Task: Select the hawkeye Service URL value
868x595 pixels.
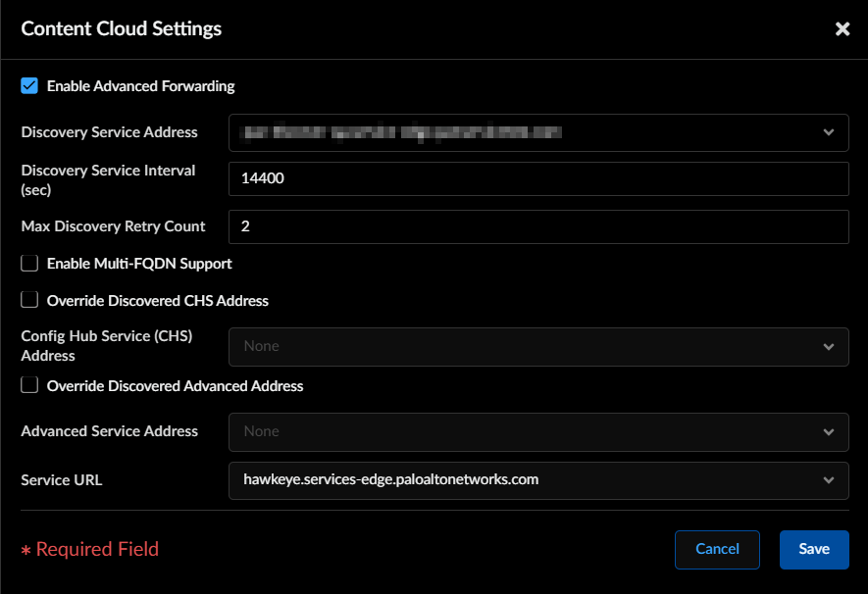Action: click(x=390, y=479)
